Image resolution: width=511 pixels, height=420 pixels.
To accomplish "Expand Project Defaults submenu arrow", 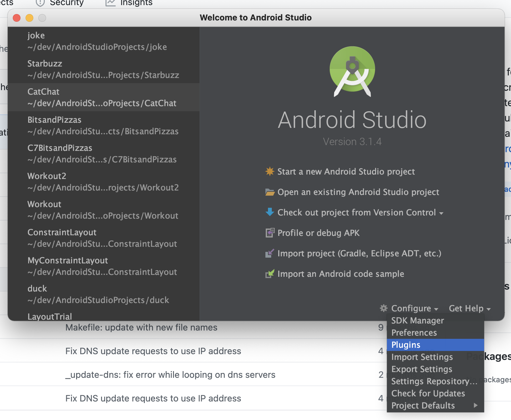I will pos(476,405).
